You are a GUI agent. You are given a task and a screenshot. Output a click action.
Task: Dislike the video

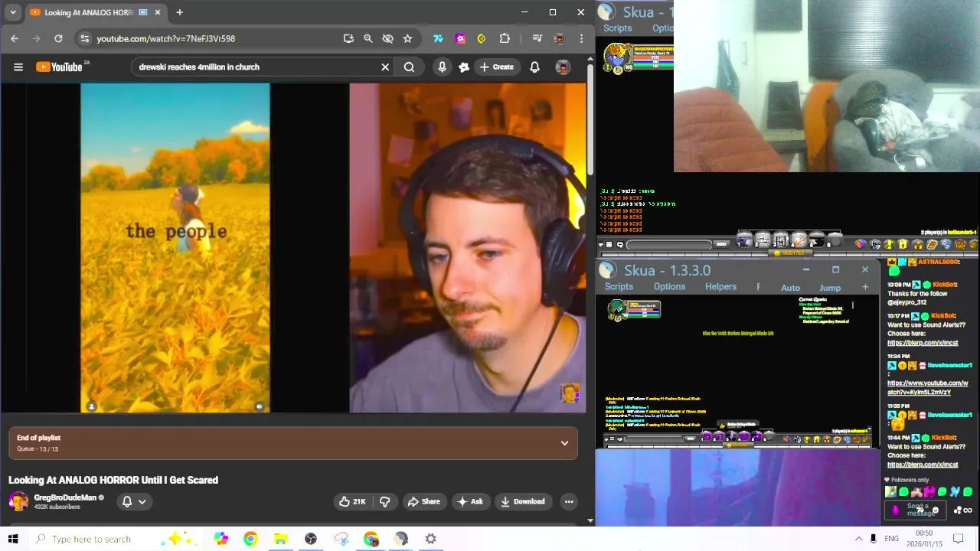385,501
